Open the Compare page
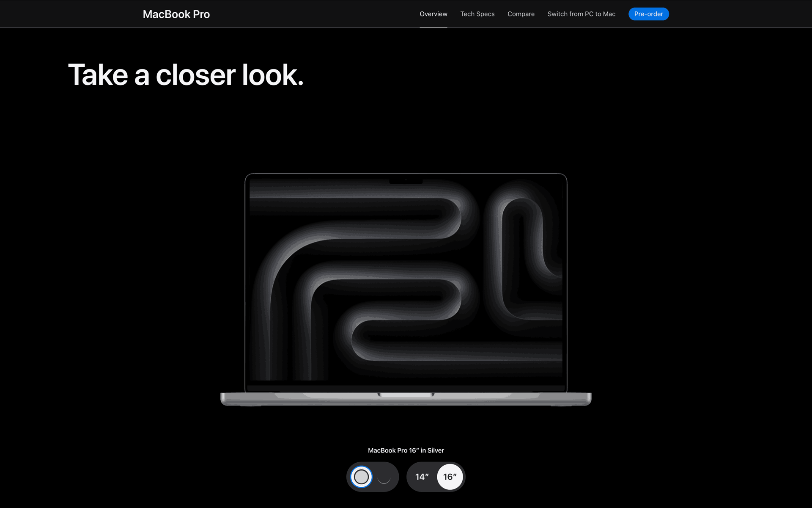Screen dimensions: 812x508 (x=521, y=14)
